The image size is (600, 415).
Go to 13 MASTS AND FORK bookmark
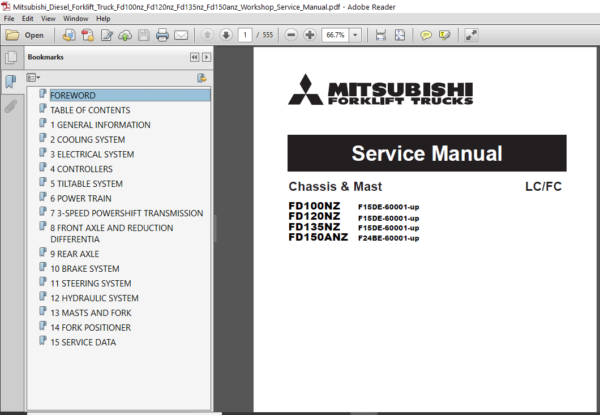tap(91, 313)
